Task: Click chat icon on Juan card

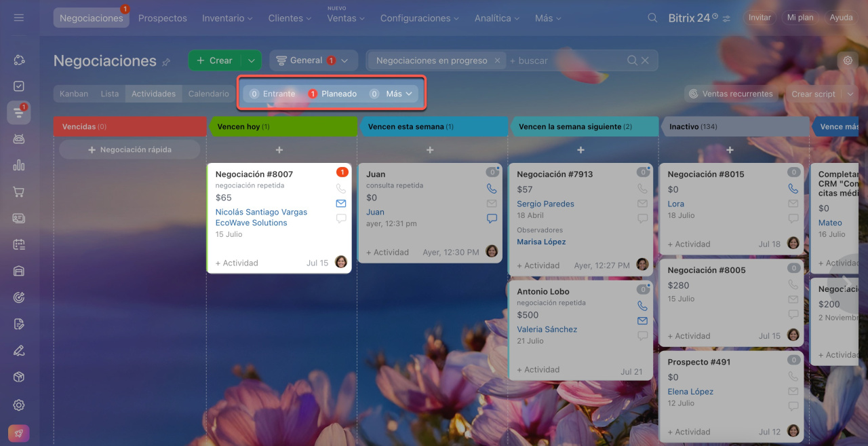Action: (492, 219)
